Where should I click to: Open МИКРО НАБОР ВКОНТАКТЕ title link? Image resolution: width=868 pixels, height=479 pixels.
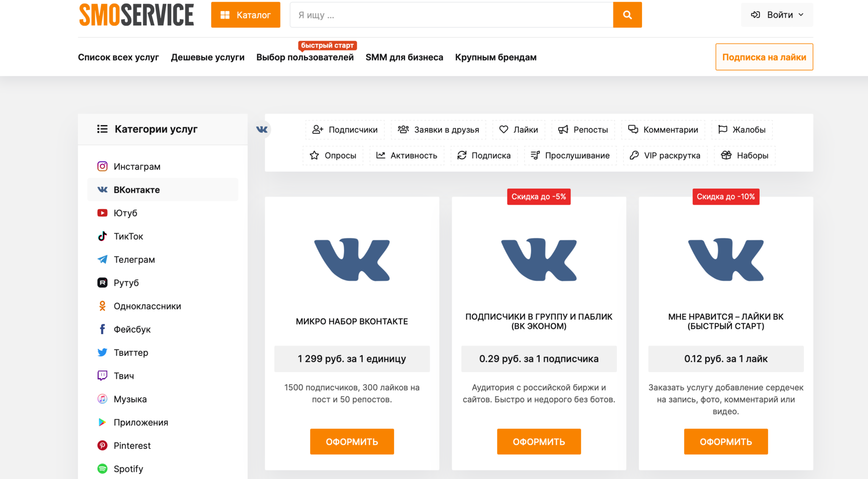coord(352,321)
